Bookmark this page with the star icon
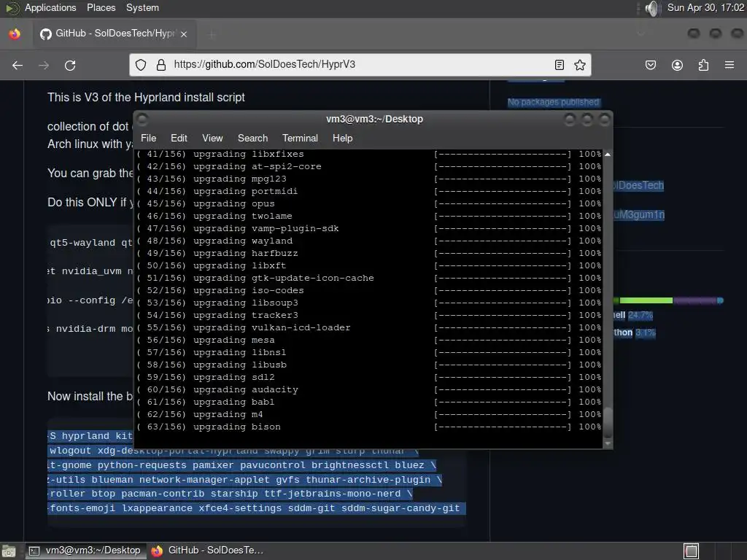Screen dimensions: 747x560 579,65
